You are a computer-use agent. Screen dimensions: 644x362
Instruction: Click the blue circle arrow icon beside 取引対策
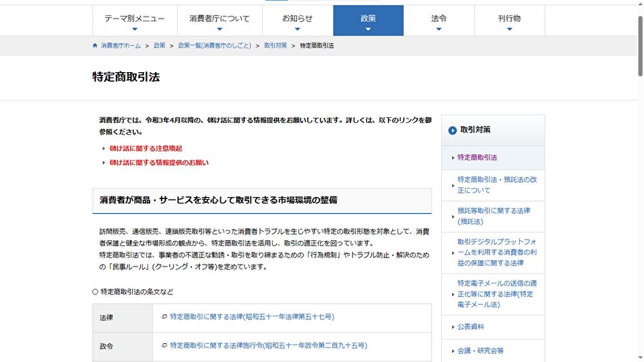(x=452, y=130)
